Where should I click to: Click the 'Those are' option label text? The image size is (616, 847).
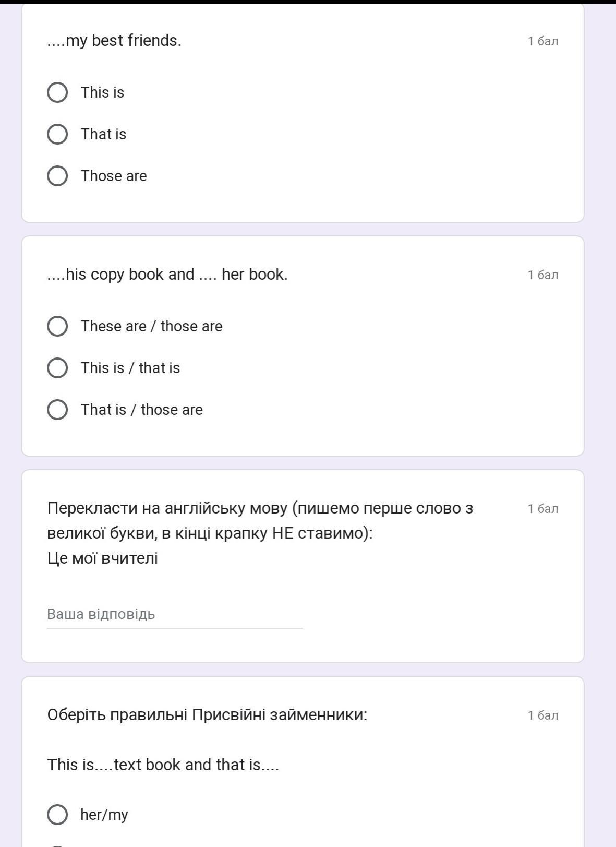click(x=114, y=176)
